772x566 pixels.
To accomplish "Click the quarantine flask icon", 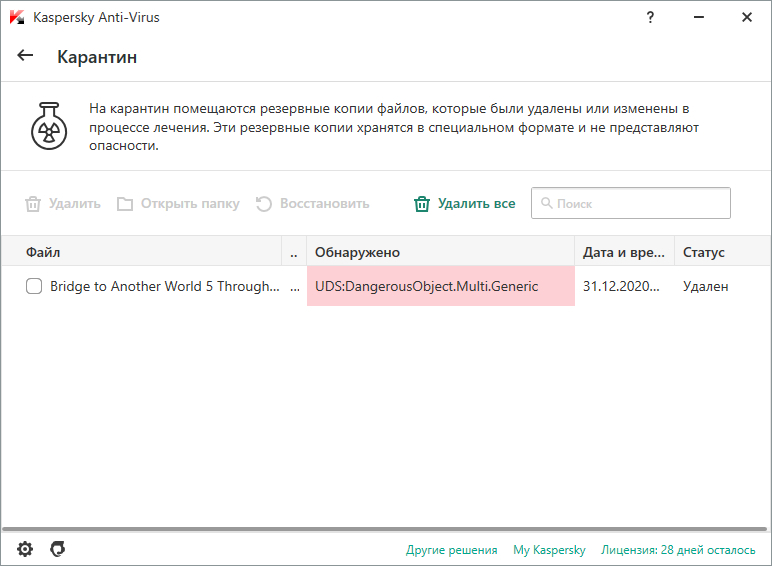I will 49,126.
